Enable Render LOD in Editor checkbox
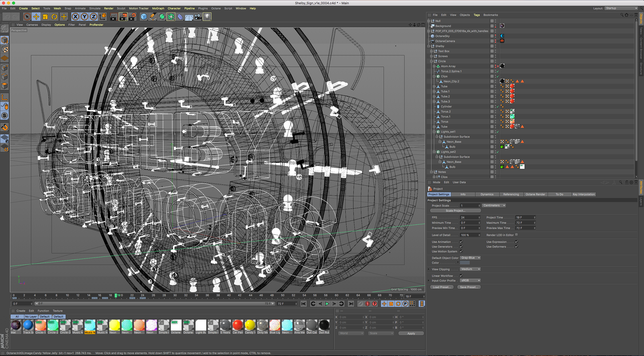Screen dimensions: 644x356 [517, 235]
